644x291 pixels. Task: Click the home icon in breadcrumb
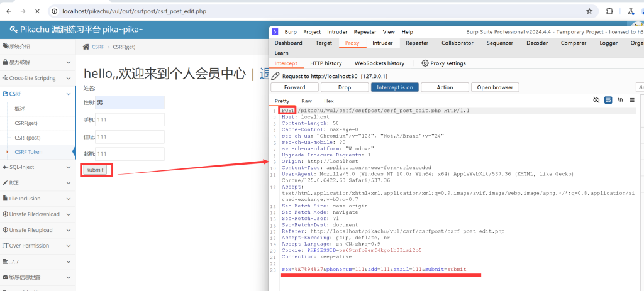(86, 47)
